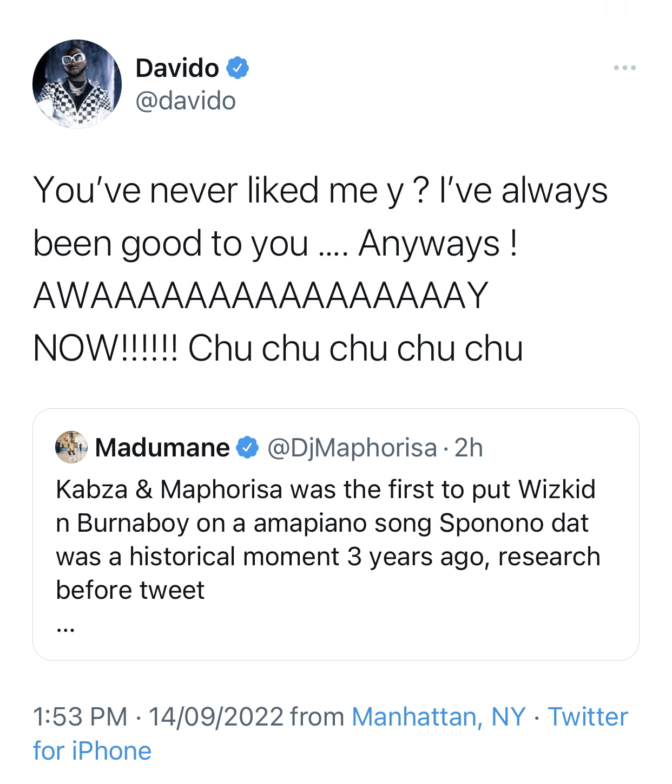Open the three-dot more options menu
672x784 pixels.
pos(625,68)
